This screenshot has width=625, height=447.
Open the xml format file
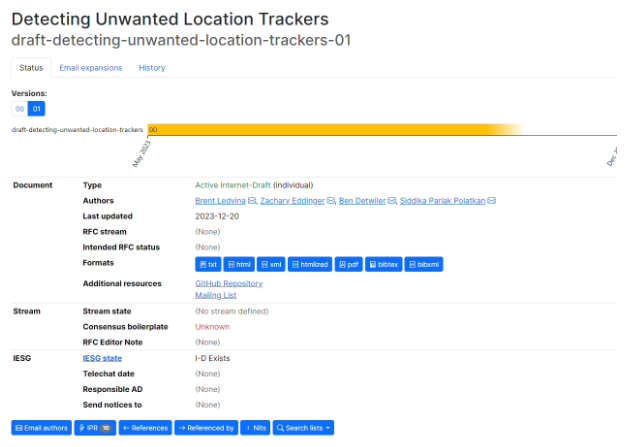[271, 264]
